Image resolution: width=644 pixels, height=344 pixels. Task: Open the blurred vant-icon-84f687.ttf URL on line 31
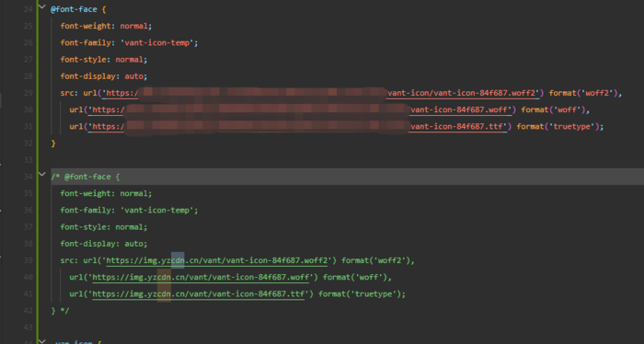[x=299, y=127]
